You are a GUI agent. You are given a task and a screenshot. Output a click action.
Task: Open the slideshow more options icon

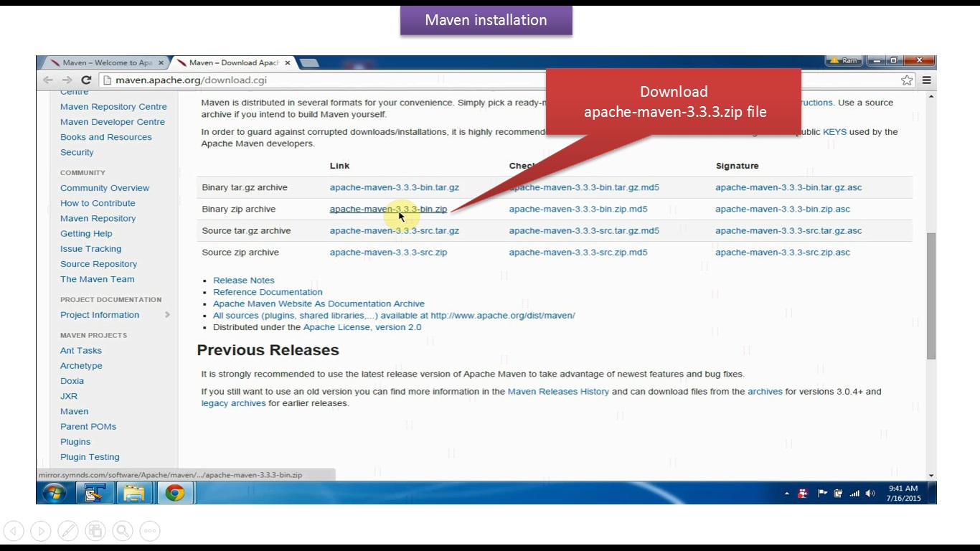pyautogui.click(x=150, y=531)
